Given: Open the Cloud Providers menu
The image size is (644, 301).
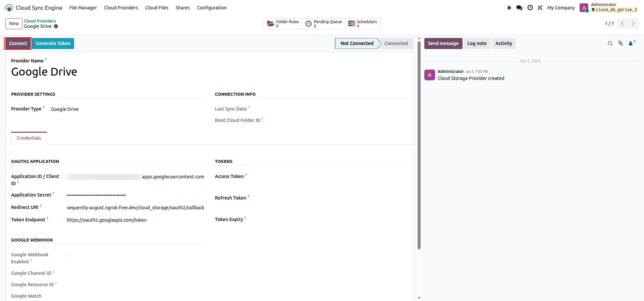Looking at the screenshot, I should (121, 8).
